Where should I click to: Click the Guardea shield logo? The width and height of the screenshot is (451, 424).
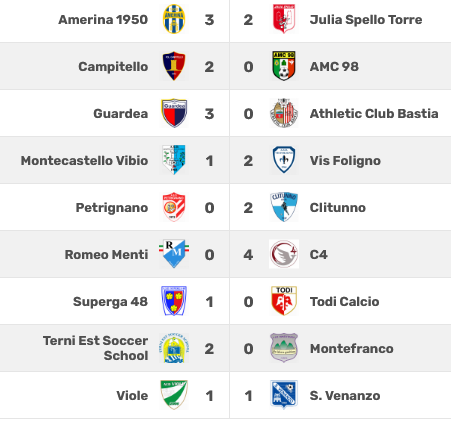pyautogui.click(x=174, y=113)
